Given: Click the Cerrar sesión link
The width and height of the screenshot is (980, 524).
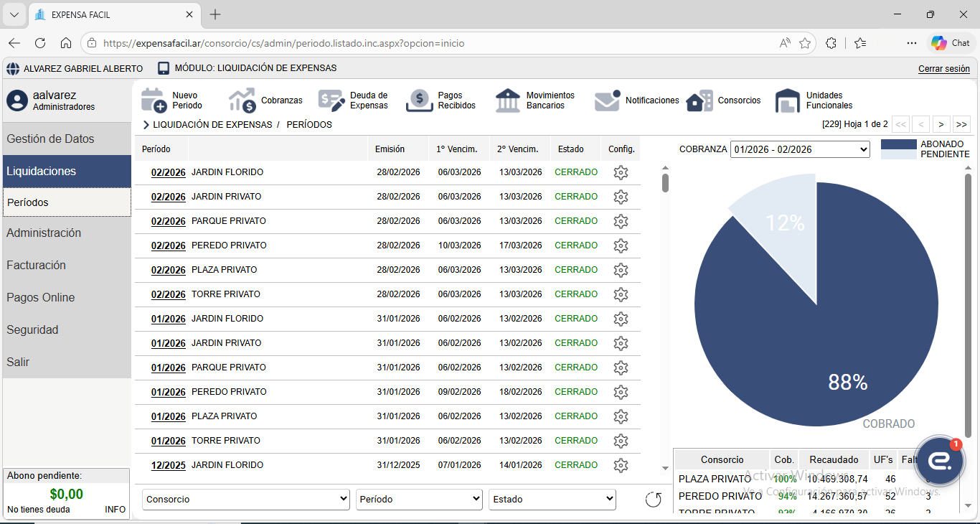Looking at the screenshot, I should coord(943,69).
